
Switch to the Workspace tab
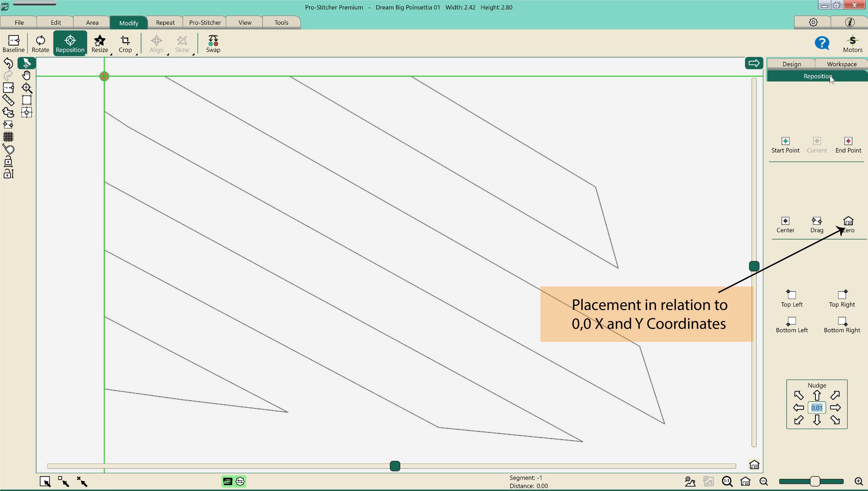coord(841,64)
